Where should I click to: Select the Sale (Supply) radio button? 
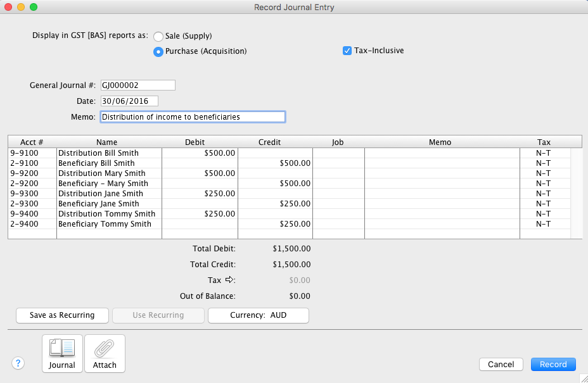point(158,37)
